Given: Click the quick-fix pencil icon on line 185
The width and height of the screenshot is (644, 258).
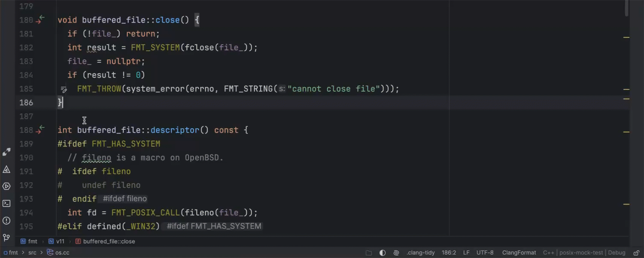Looking at the screenshot, I should [64, 89].
